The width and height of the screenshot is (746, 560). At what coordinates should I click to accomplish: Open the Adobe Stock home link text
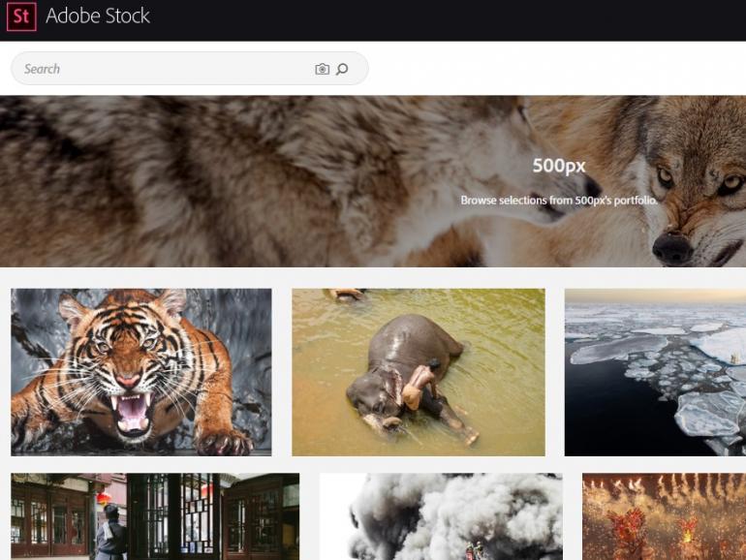coord(98,16)
